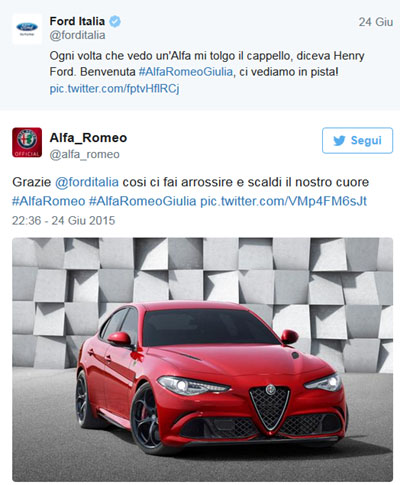Click the @alfa_romeo handle
This screenshot has height=485, width=400.
click(x=84, y=154)
